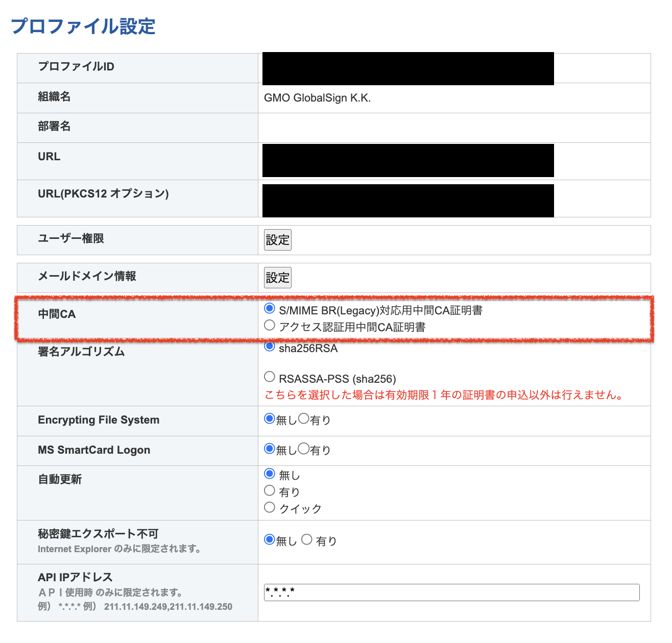Set 秘密鍵エクスポート不可 to 有り
Viewport: 672px width, 643px height.
tap(307, 540)
